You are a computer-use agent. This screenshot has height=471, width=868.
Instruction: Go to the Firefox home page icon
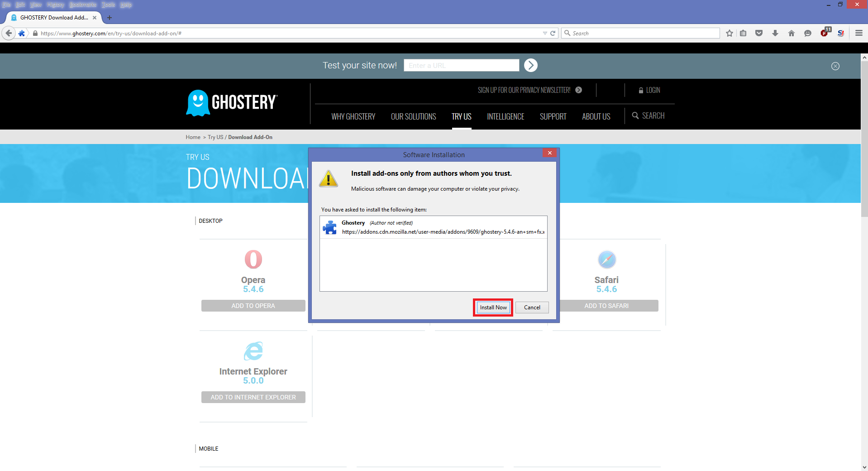pos(791,33)
